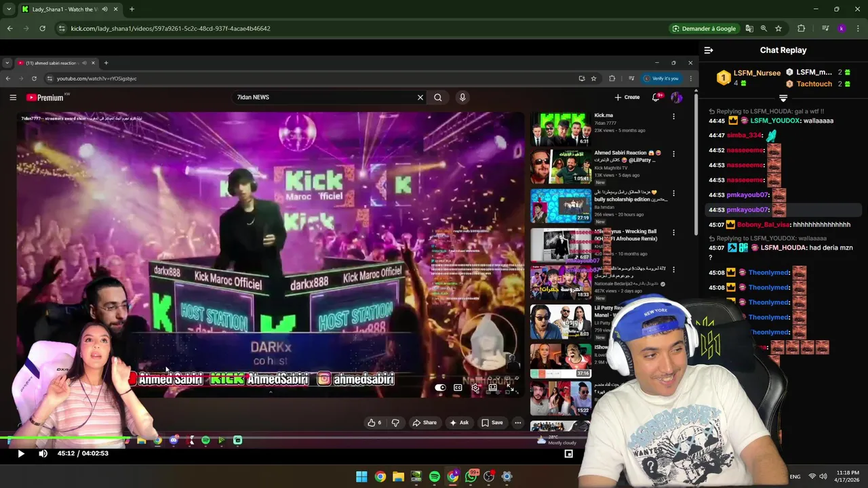Screen dimensions: 868x488
Task: Open a new tab in outer Chrome
Action: (x=132, y=9)
